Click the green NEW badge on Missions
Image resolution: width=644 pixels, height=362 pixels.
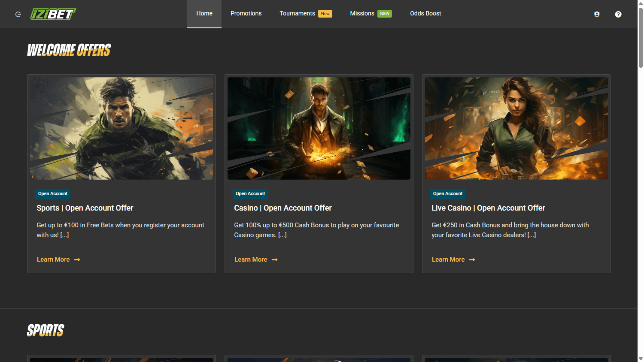(385, 14)
